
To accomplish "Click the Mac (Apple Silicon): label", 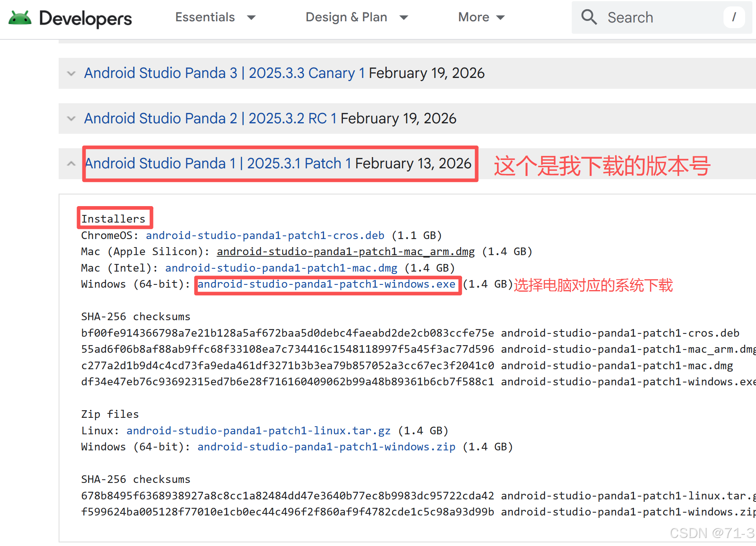I will pyautogui.click(x=145, y=252).
